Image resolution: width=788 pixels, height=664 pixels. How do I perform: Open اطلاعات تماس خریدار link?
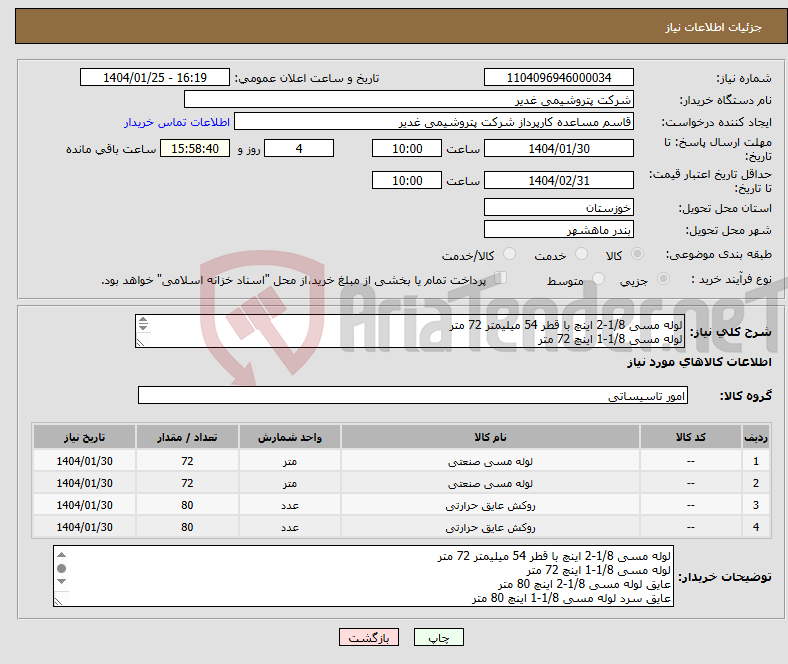click(x=177, y=122)
